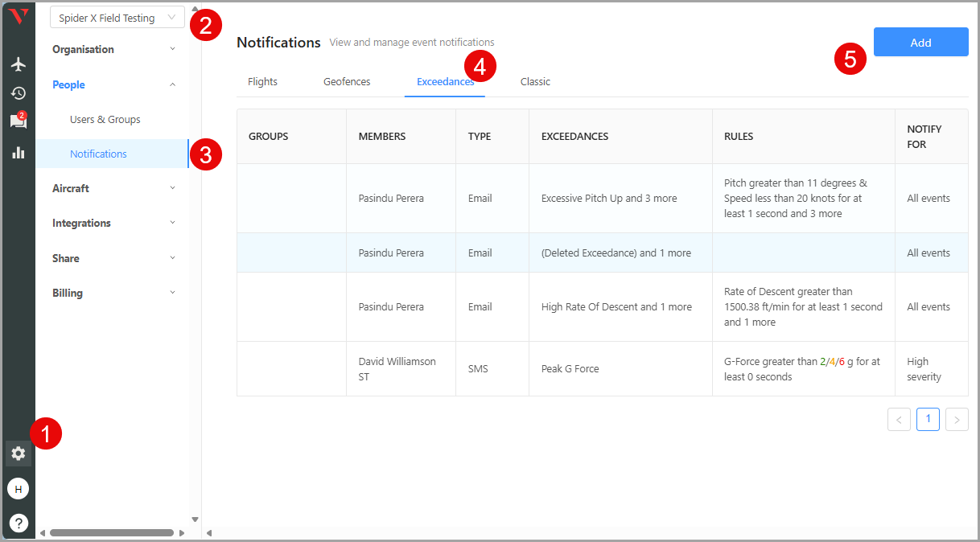Screen dimensions: 980x542
Task: Click the blue Add button
Action: [920, 43]
